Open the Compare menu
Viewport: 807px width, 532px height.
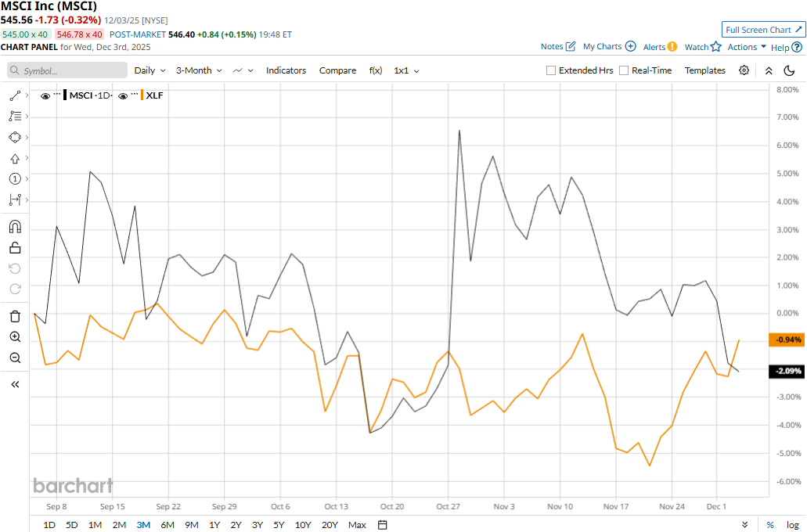pos(337,70)
